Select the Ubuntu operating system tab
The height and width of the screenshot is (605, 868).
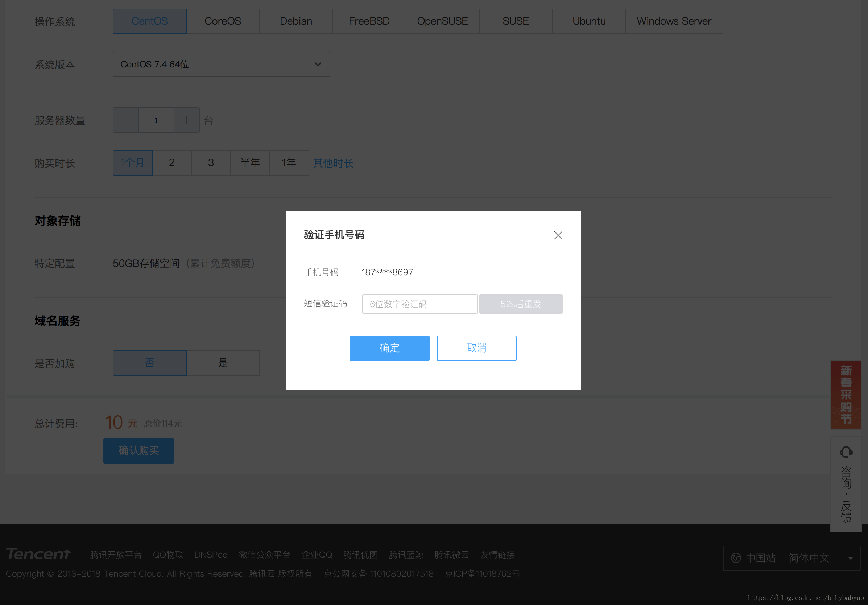pyautogui.click(x=588, y=21)
